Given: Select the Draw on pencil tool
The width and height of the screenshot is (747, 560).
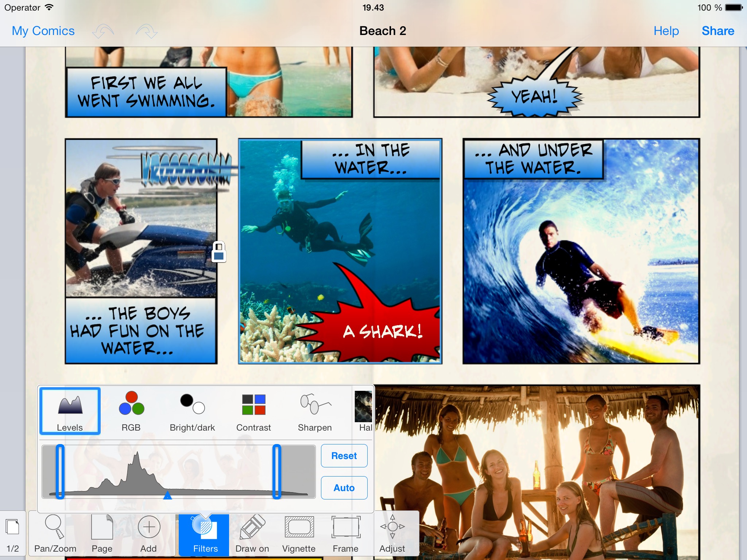Looking at the screenshot, I should (x=252, y=534).
